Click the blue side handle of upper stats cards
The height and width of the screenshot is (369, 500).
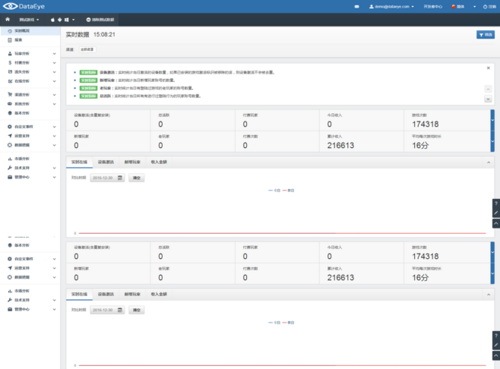(492, 131)
